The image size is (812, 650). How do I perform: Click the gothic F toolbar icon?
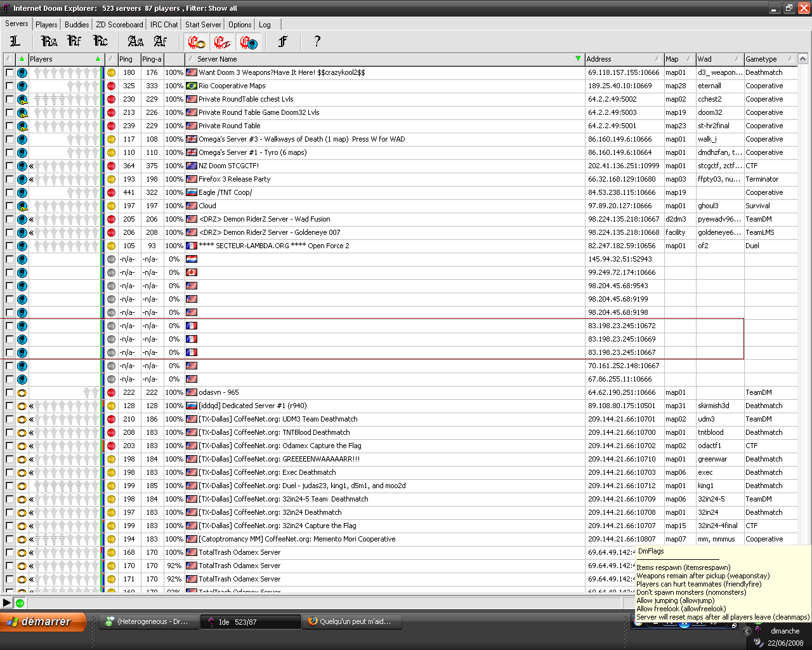(x=283, y=41)
